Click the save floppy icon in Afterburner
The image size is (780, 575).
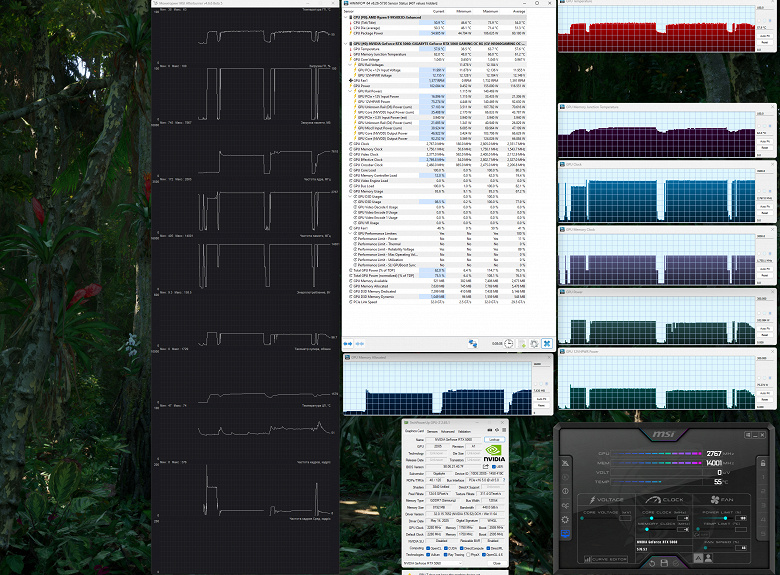tap(664, 563)
